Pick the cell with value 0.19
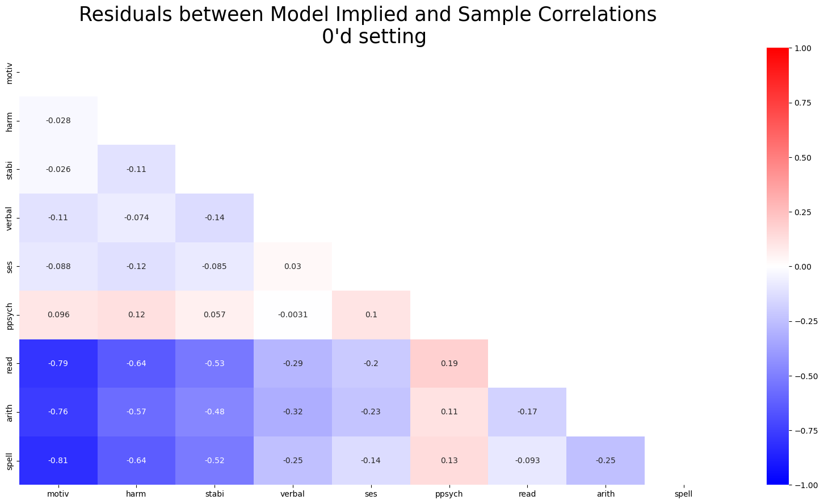The height and width of the screenshot is (504, 824). [449, 363]
